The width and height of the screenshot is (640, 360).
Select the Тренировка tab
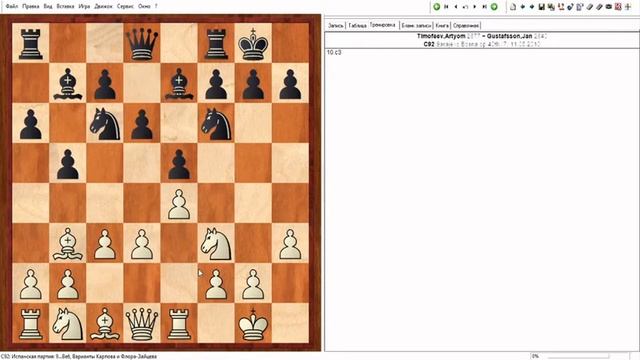coord(382,25)
